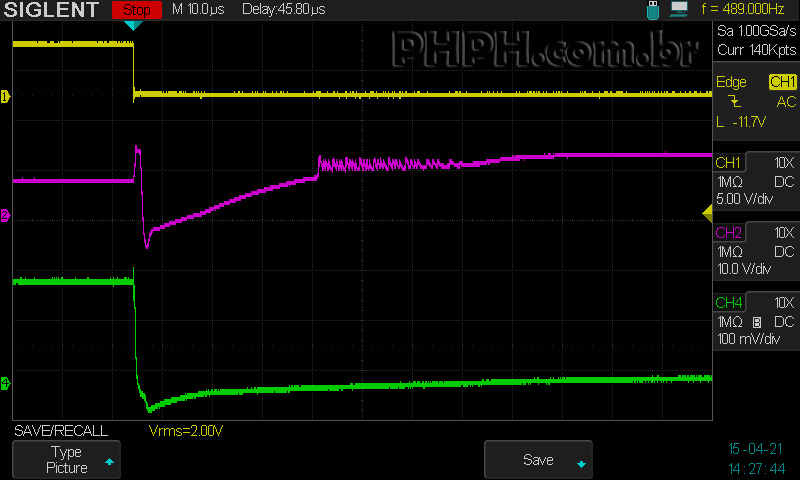Select the CH2 channel tab
Viewport: 800px width, 480px height.
click(x=729, y=233)
